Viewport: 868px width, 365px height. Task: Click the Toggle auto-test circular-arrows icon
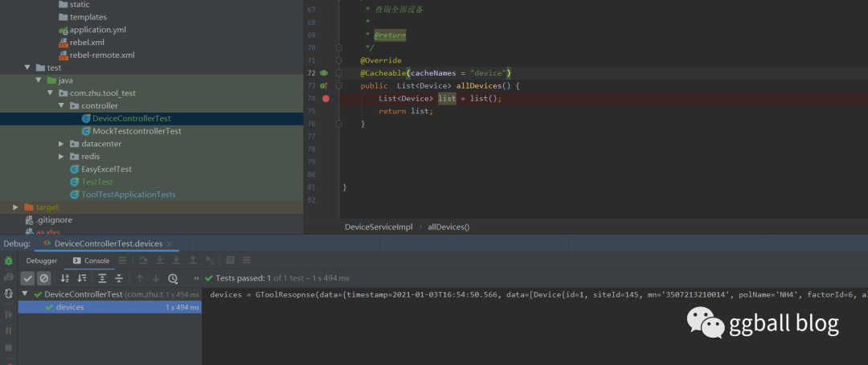[8, 293]
